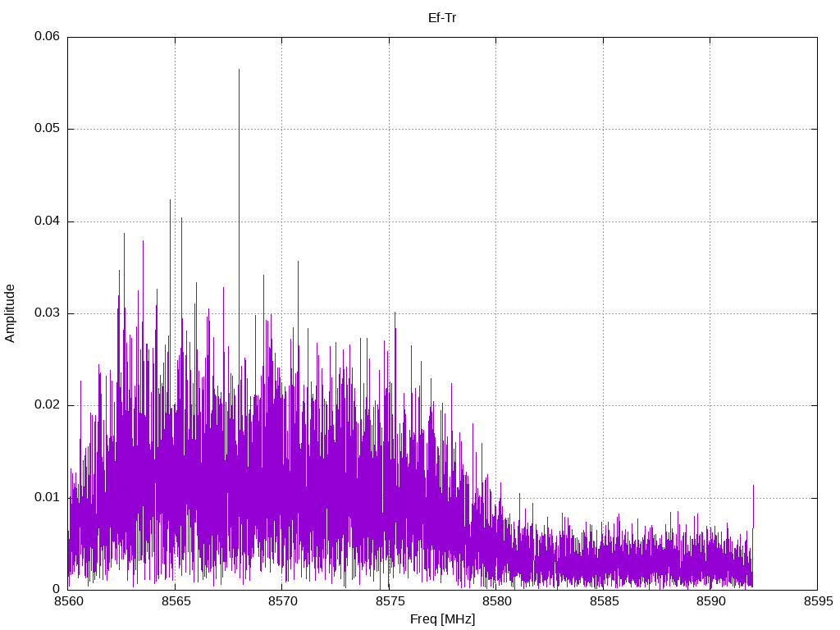Click the y-axis tick label 0.01
This screenshot has height=630, width=840.
click(x=47, y=497)
